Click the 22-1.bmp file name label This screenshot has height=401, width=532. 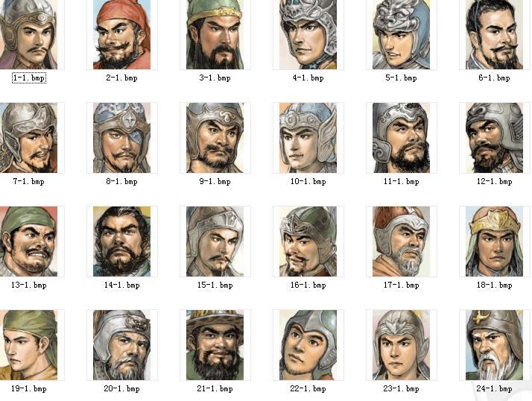point(308,388)
